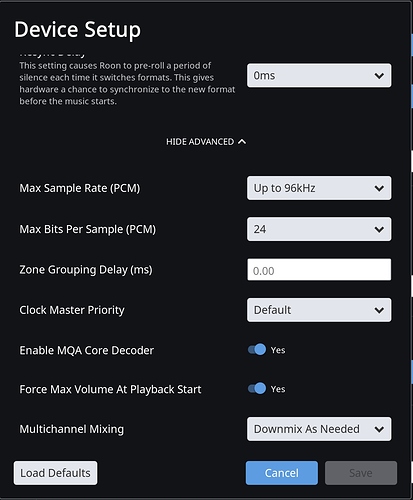Disable Force Max Volume At Playback Start
Image resolution: width=413 pixels, height=500 pixels.
[257, 389]
